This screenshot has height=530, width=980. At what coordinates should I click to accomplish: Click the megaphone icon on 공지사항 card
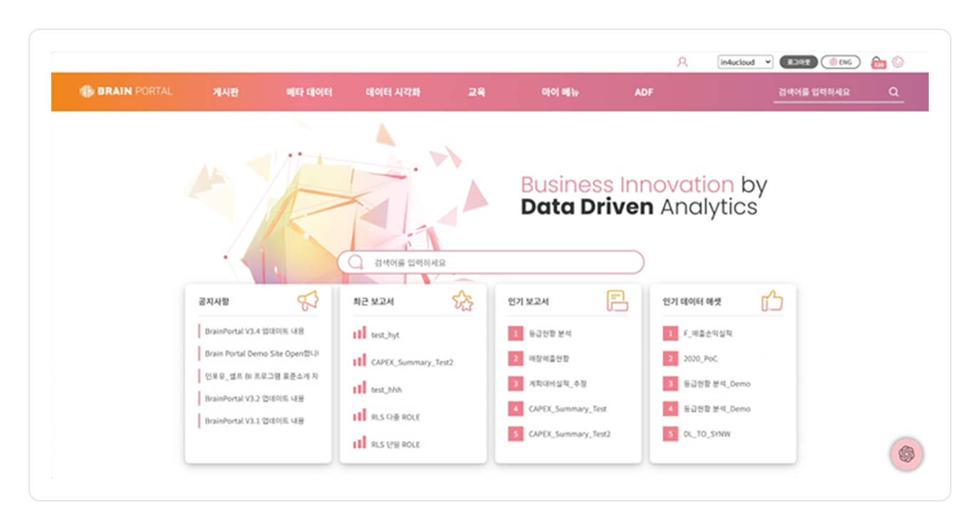pyautogui.click(x=308, y=301)
